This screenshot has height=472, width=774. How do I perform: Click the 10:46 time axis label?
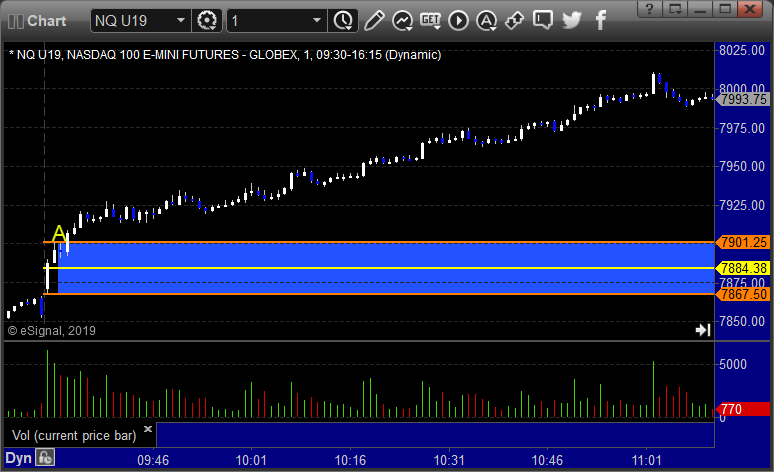click(x=547, y=461)
